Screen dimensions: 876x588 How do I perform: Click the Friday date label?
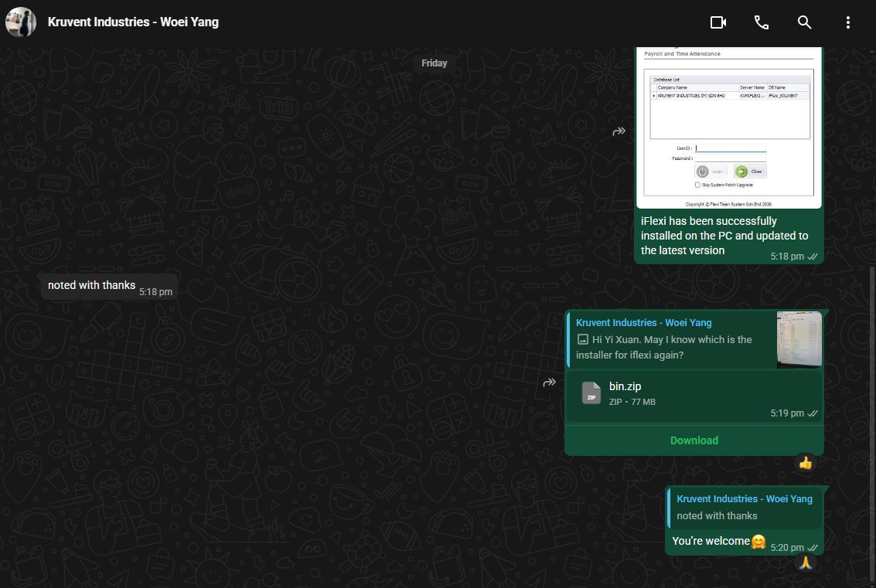tap(434, 63)
